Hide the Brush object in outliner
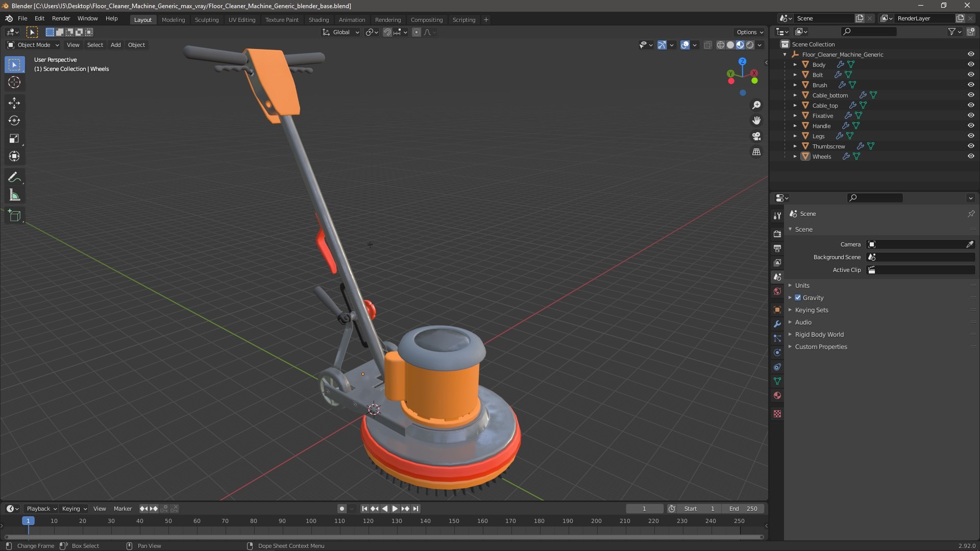 971,85
